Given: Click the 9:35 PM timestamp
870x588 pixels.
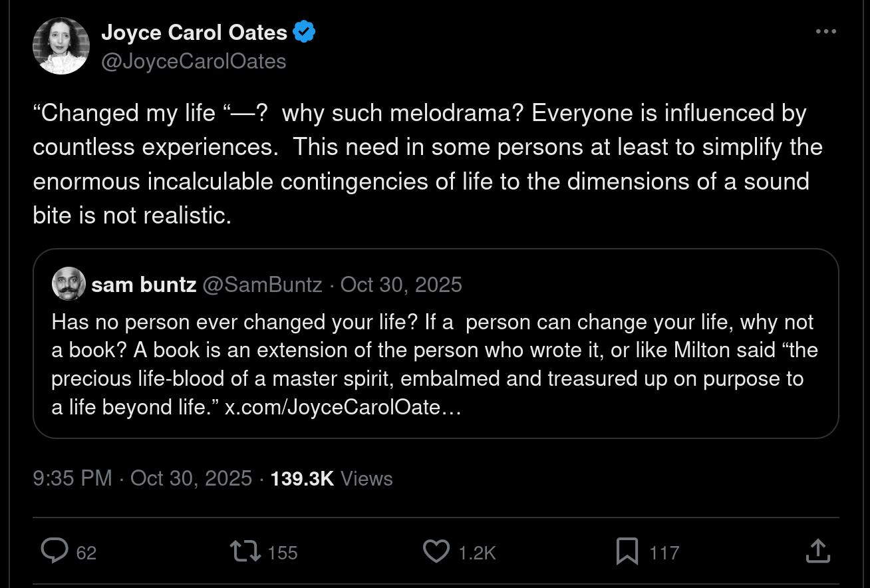Looking at the screenshot, I should [72, 478].
